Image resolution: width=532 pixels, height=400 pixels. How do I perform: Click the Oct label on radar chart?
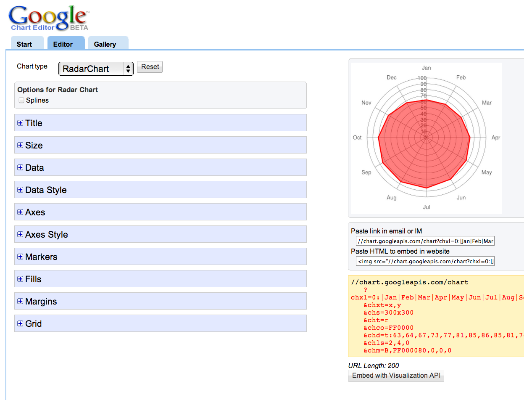point(357,138)
